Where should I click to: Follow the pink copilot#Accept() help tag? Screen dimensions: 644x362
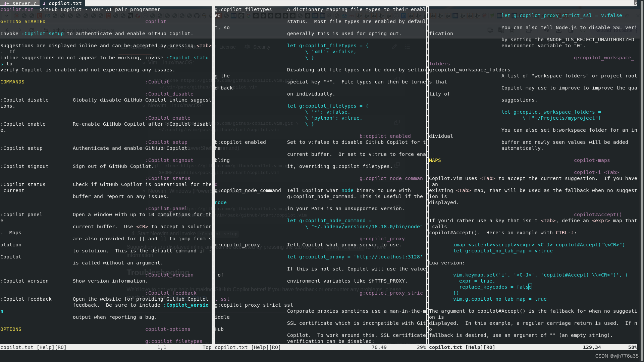click(598, 215)
